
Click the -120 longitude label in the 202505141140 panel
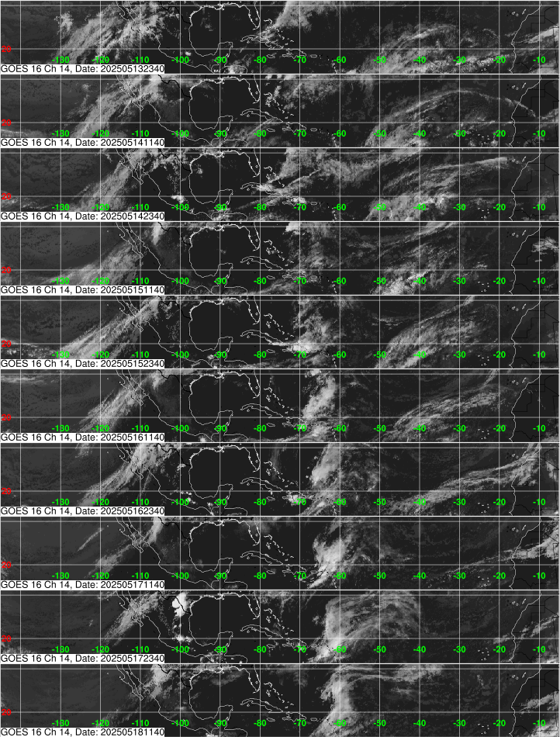[100, 134]
